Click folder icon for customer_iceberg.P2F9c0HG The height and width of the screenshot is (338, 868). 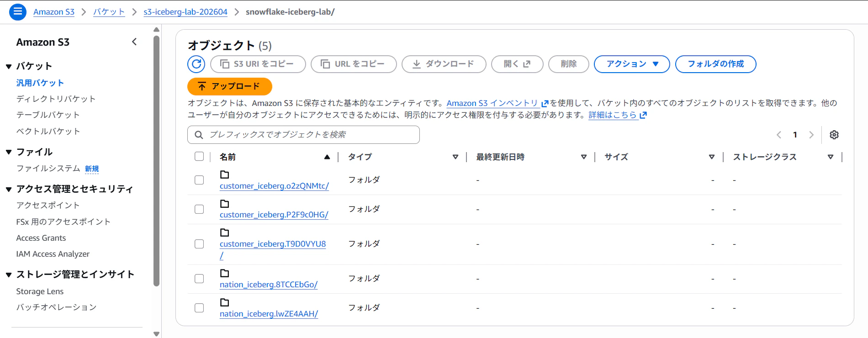(225, 204)
